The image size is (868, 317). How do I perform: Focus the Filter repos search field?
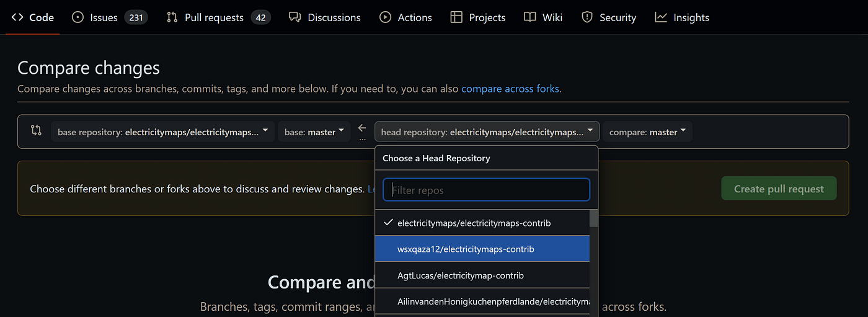486,190
